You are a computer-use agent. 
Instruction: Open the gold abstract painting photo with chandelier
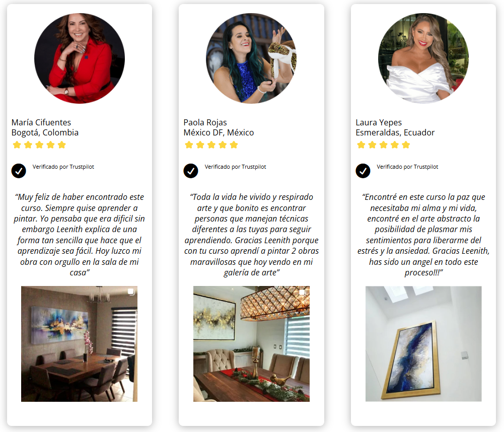[x=251, y=343]
